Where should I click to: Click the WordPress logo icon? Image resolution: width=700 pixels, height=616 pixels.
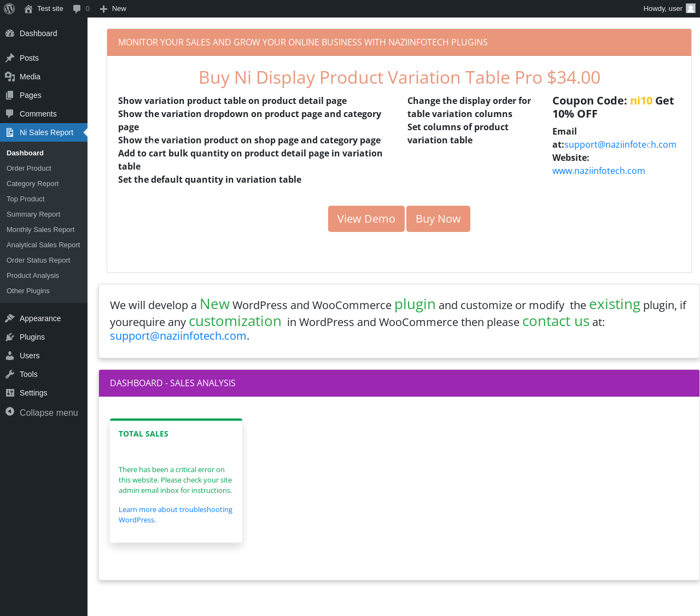pos(9,9)
